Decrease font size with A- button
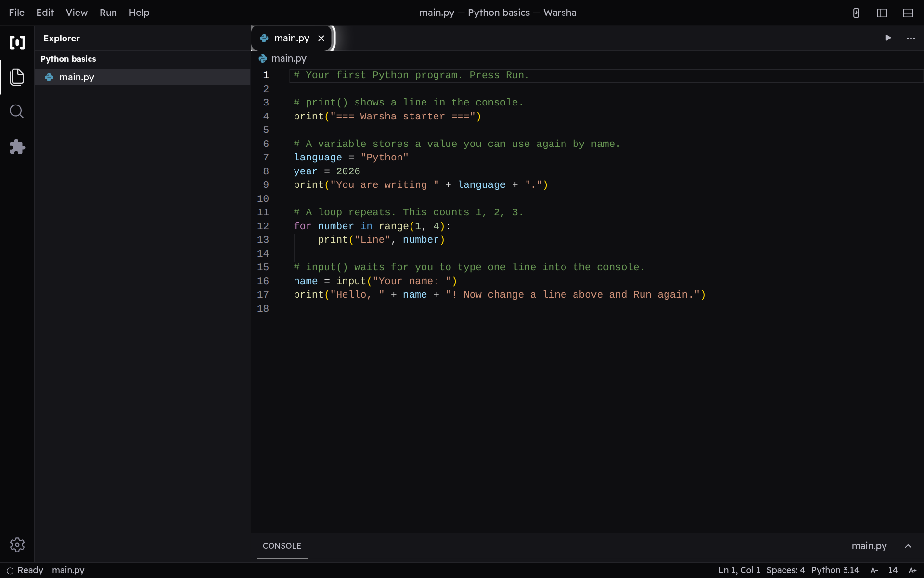The width and height of the screenshot is (924, 578). point(874,570)
